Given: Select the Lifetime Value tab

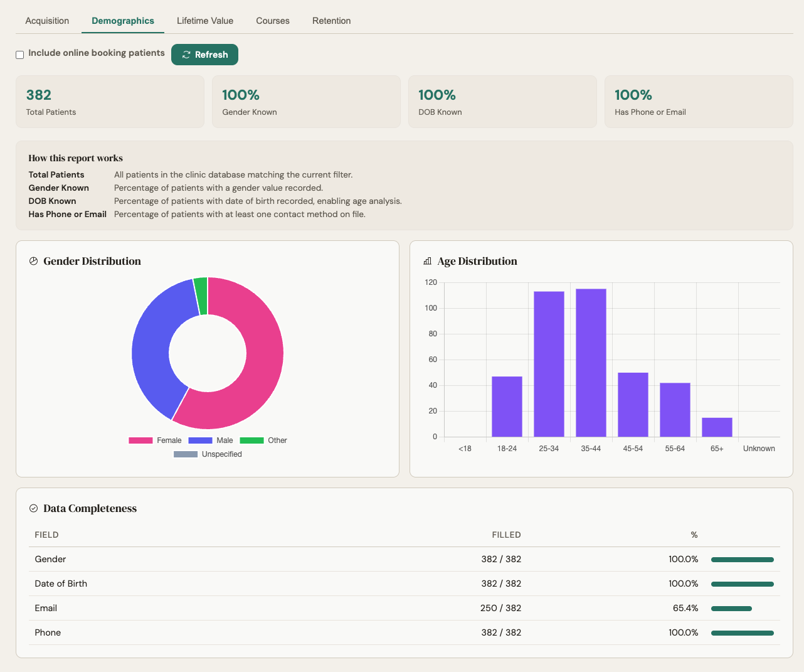Looking at the screenshot, I should point(205,21).
